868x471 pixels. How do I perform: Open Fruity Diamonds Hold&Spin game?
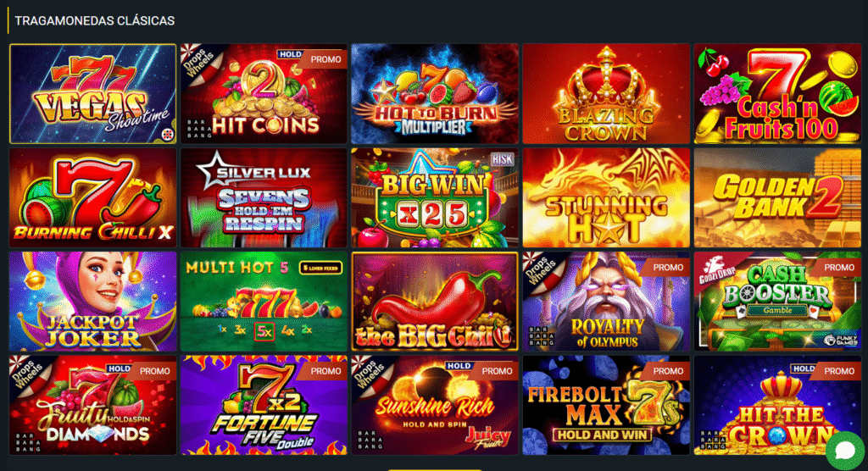[93, 405]
